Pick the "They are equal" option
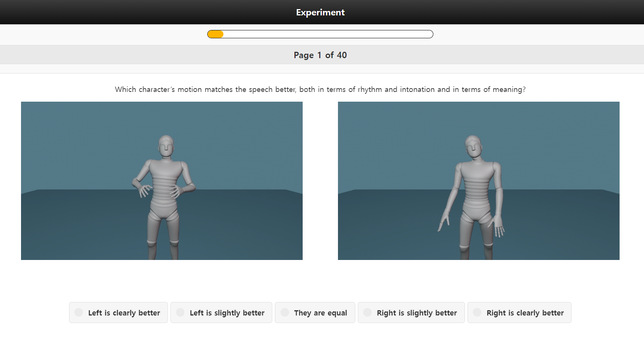 click(315, 312)
